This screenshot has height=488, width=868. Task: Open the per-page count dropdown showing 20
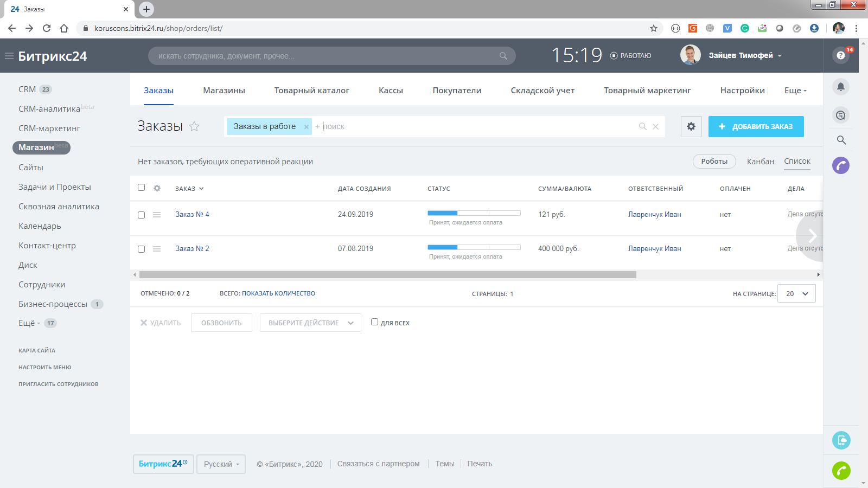796,293
